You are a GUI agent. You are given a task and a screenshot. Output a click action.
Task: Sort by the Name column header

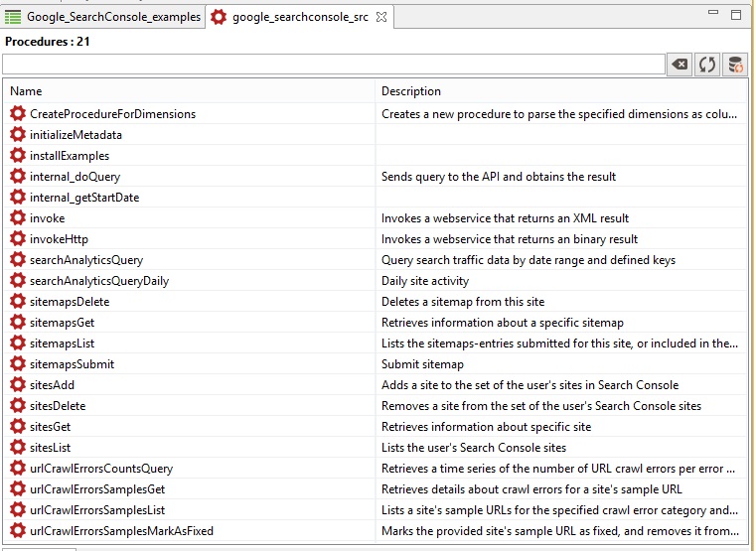point(189,91)
